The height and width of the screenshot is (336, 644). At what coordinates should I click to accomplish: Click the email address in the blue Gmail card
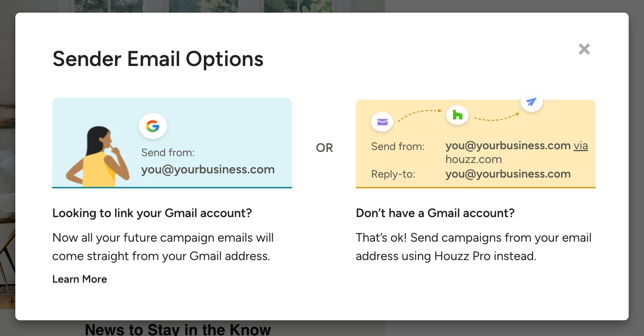tap(208, 170)
